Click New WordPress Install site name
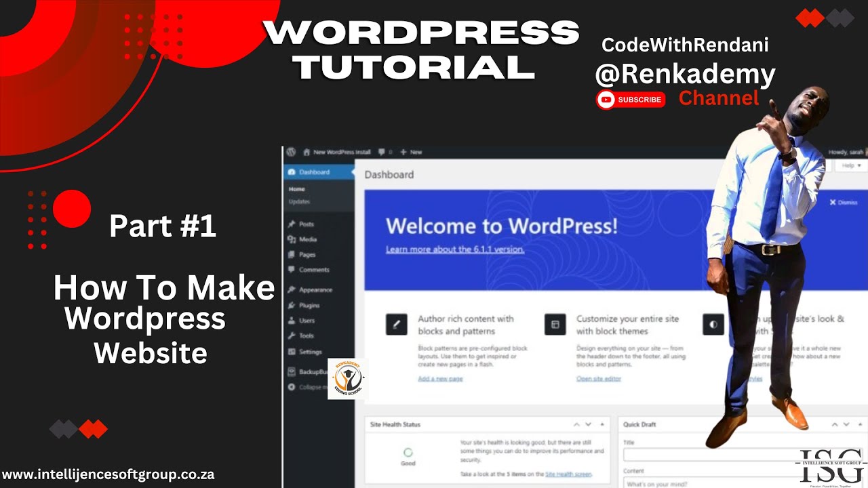 pyautogui.click(x=342, y=152)
